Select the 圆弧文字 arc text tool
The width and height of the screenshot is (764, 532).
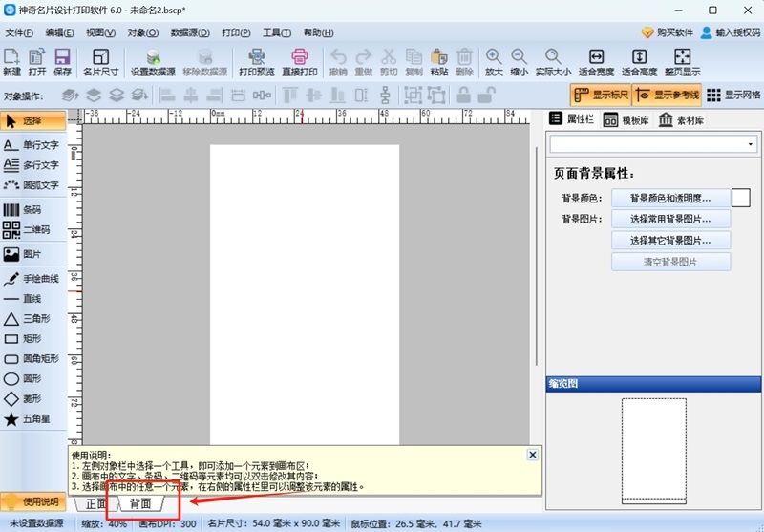tap(32, 185)
